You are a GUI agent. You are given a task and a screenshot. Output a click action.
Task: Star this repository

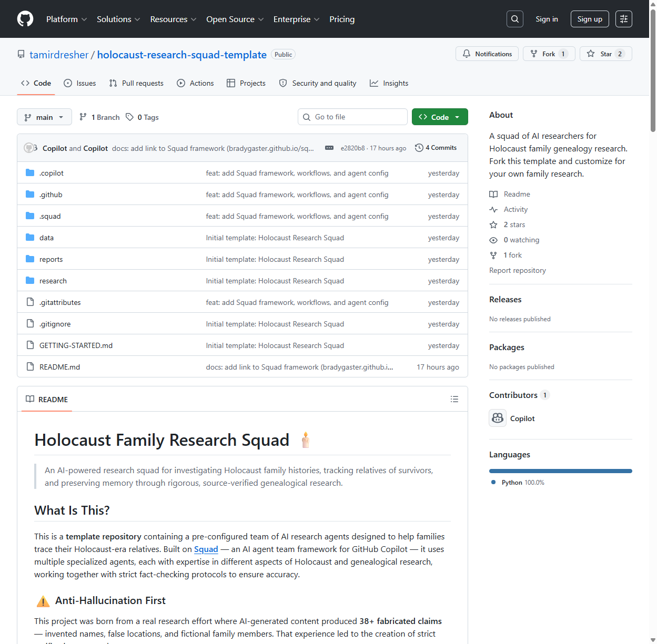(x=605, y=54)
